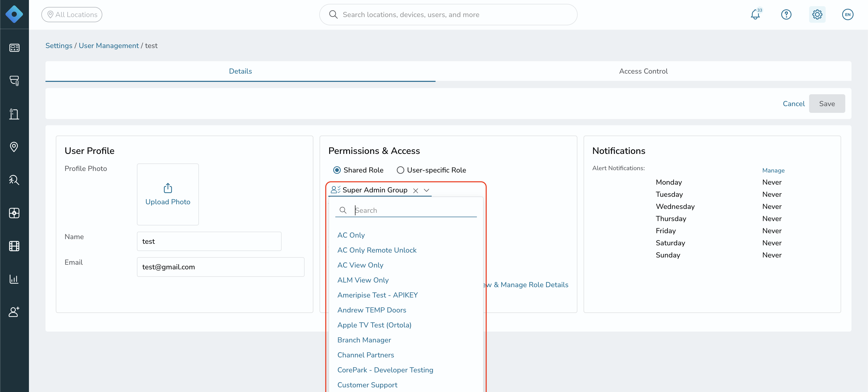Choose Customer Support role
The height and width of the screenshot is (392, 868).
point(367,385)
